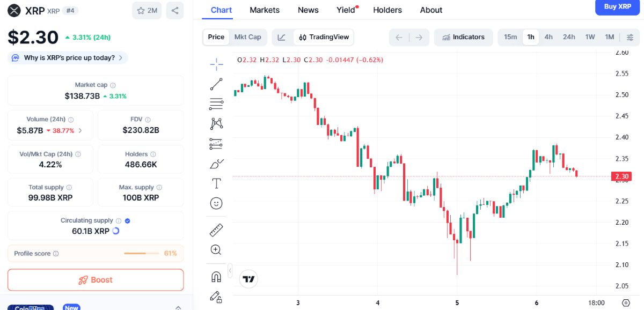Activate the zoom-in magnifier tool
The height and width of the screenshot is (310, 644).
(216, 249)
